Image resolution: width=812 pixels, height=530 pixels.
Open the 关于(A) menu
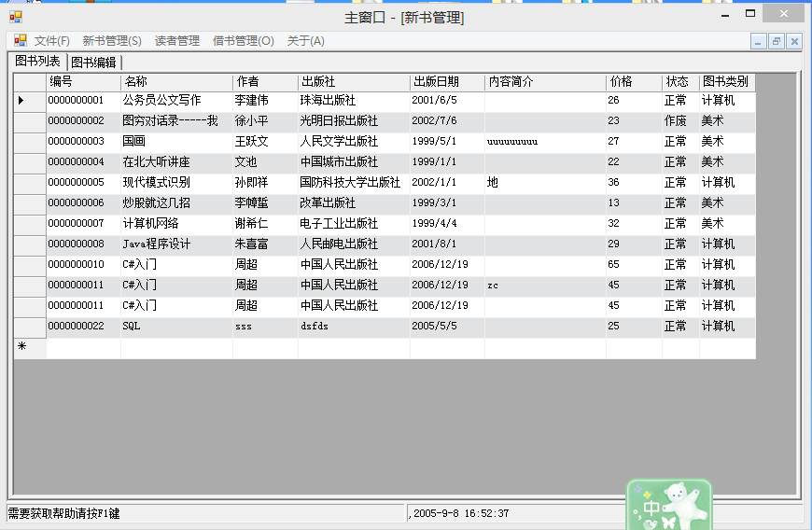(305, 41)
